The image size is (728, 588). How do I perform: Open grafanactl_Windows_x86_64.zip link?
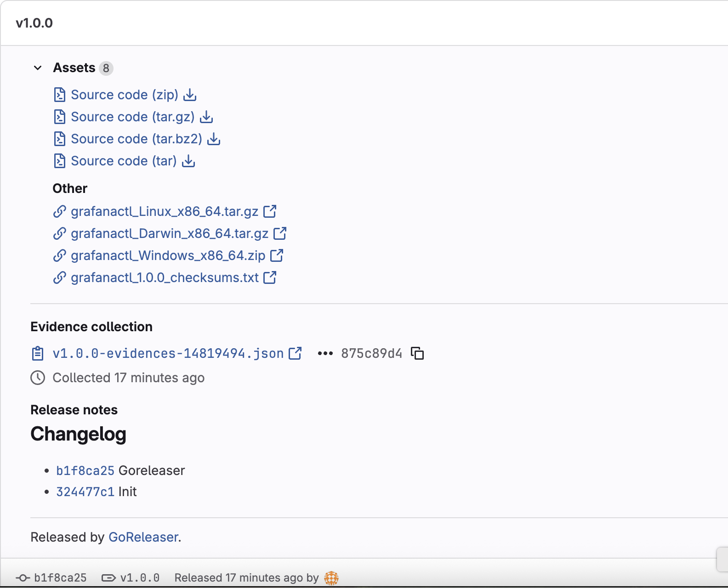168,255
